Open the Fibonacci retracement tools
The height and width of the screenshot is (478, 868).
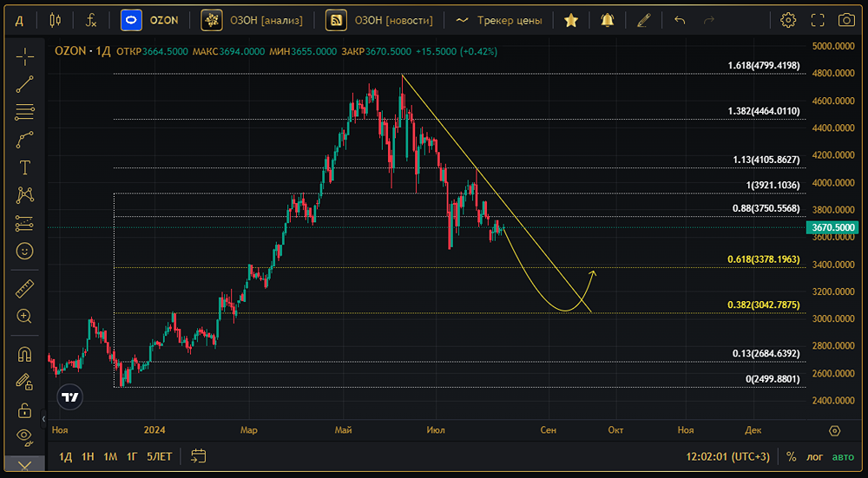24,112
